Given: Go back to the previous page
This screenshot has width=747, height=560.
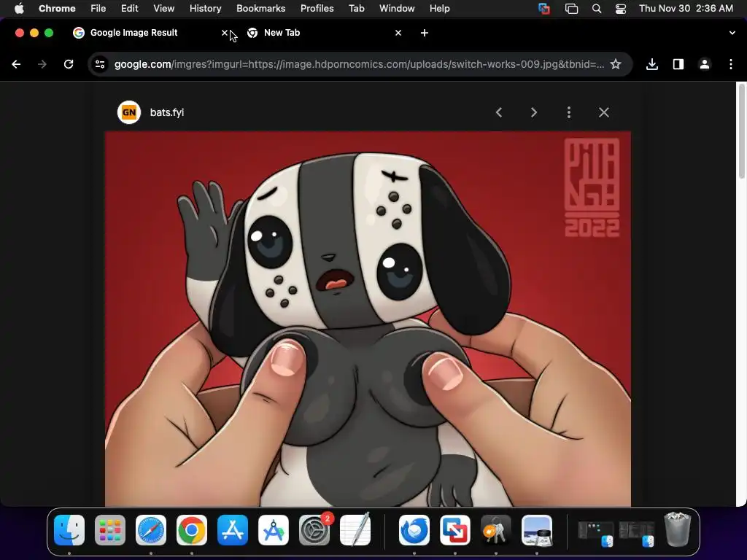Looking at the screenshot, I should click(16, 64).
